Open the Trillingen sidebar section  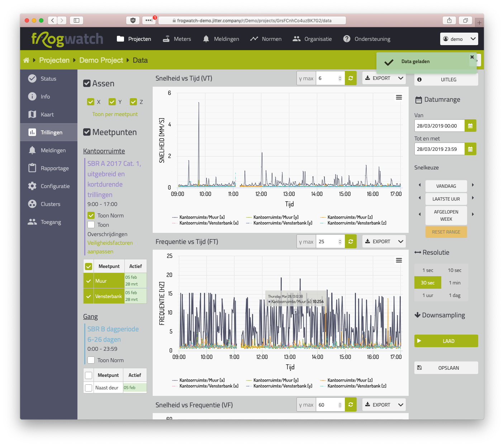pos(49,133)
